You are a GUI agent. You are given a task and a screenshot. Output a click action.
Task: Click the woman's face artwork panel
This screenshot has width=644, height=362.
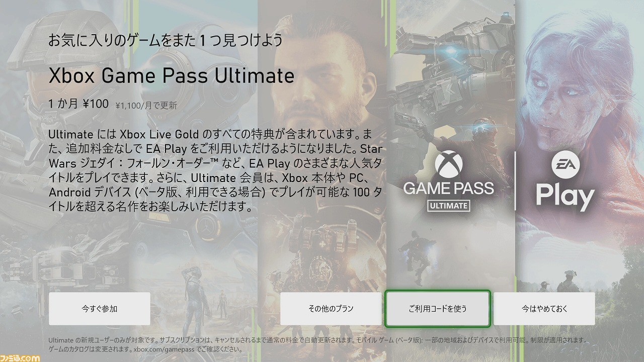(x=580, y=101)
